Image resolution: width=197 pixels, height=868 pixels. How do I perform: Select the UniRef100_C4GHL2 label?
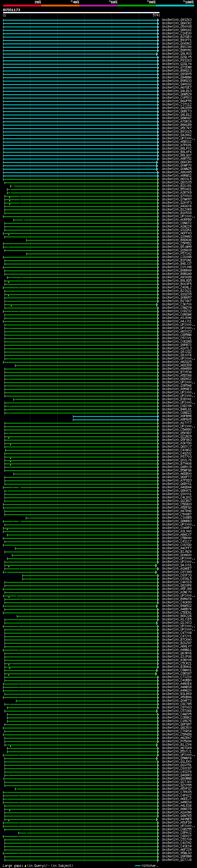point(177,287)
